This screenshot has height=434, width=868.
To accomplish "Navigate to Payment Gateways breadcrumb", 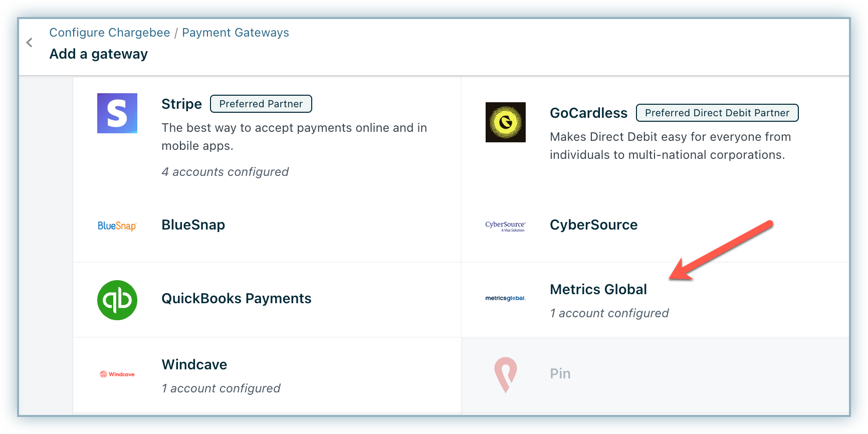I will [x=235, y=33].
